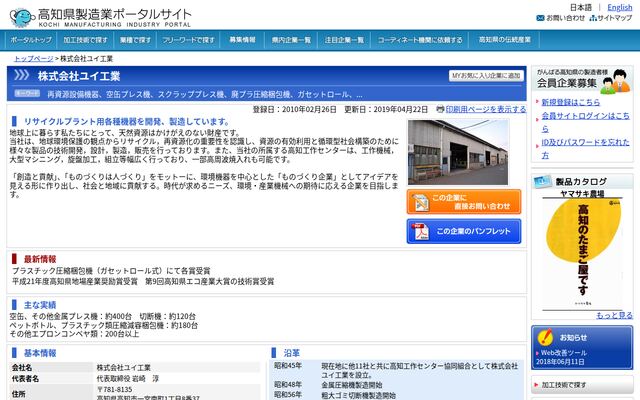Click sidebar 加工技術で探す button
Viewport: 640px width, 400px height.
point(582,384)
